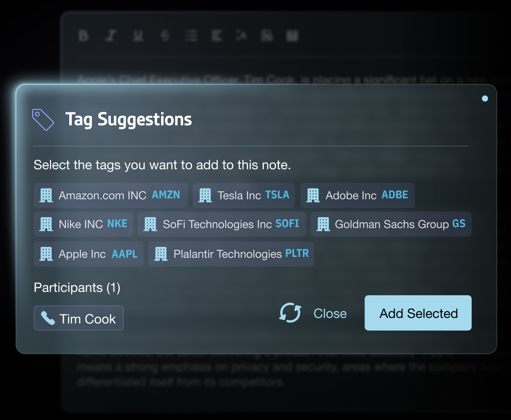Select the SoFi Technologies Inc SOFI tag
Screen dimensions: 511x420
pos(222,224)
